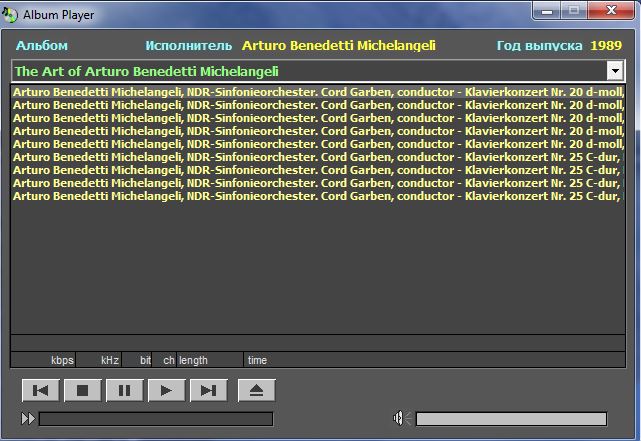Viewport: 641px width, 441px height.
Task: Click the album combo box showing The Art of Arturo Benedetti Michelangeli
Action: point(318,71)
